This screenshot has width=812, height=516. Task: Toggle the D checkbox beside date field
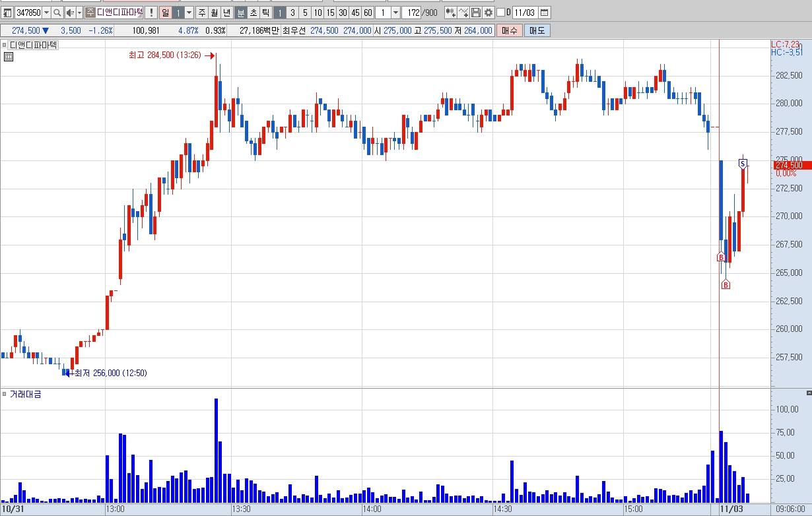pyautogui.click(x=500, y=13)
